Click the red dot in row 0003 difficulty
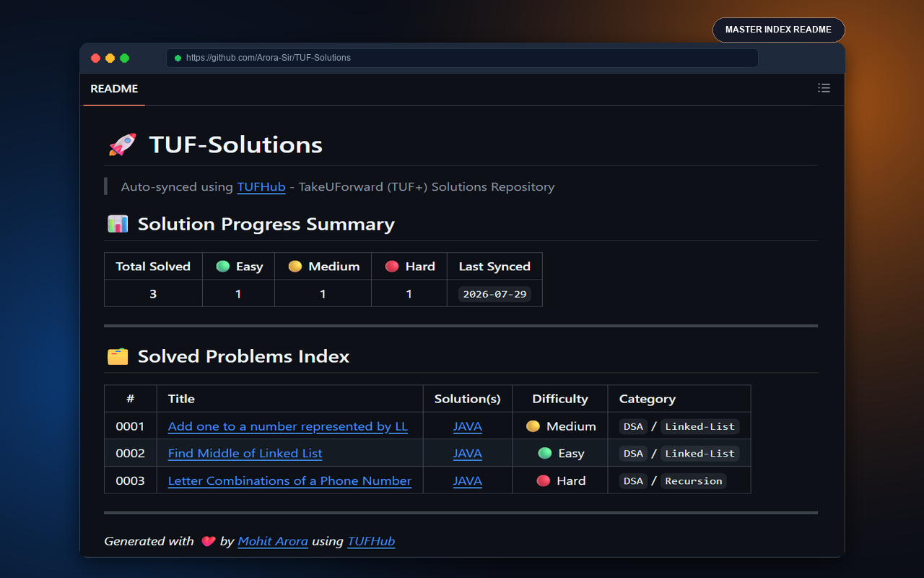 coord(544,481)
